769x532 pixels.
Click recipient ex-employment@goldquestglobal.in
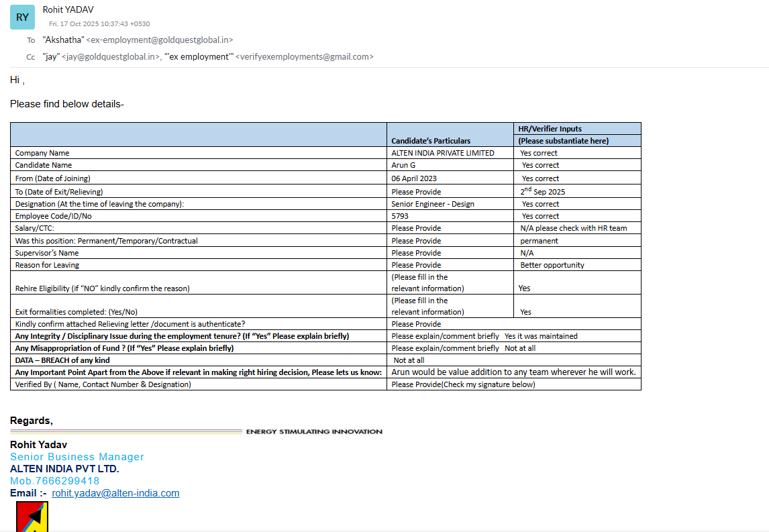point(160,40)
